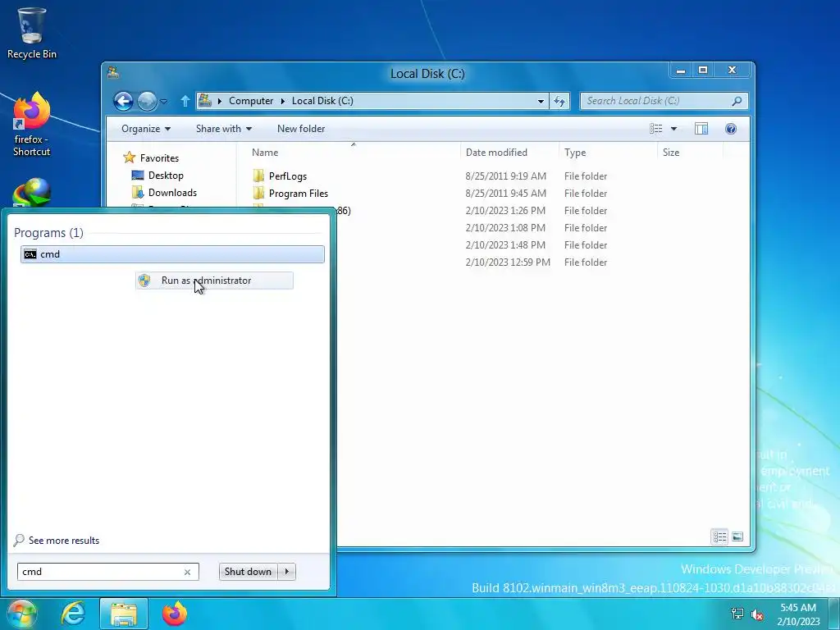Toggle the preview pane

pos(701,129)
